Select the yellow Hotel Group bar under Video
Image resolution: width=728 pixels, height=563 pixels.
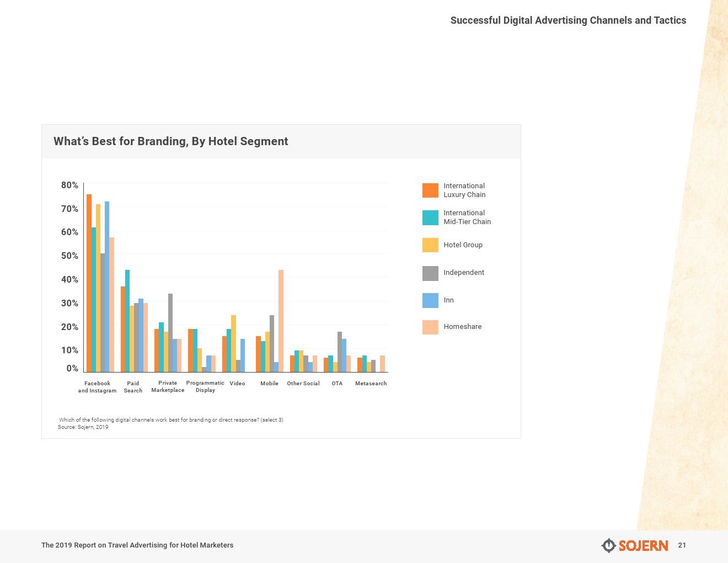point(233,343)
